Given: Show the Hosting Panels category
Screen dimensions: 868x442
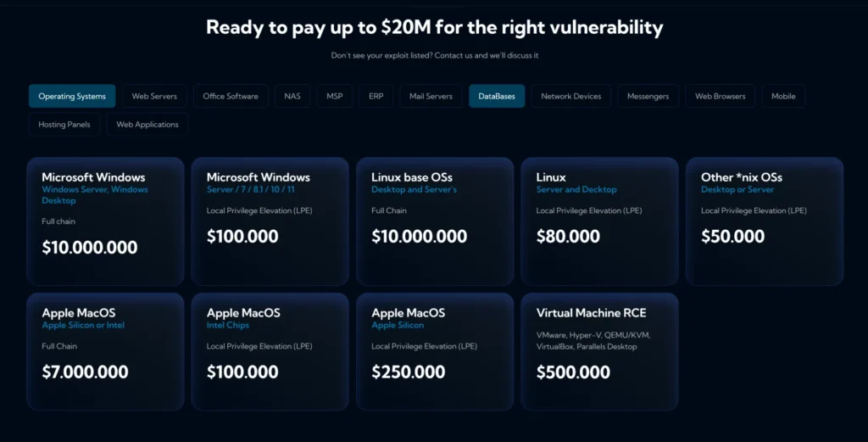Looking at the screenshot, I should click(x=64, y=124).
